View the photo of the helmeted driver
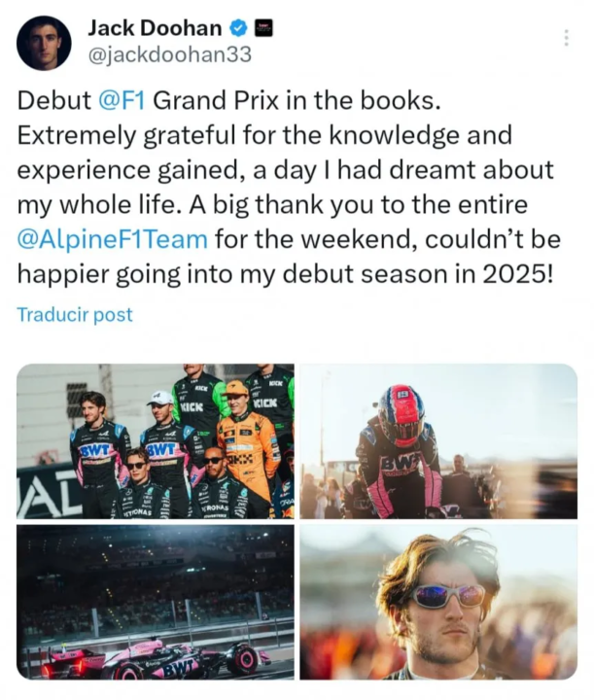This screenshot has height=700, width=594. (438, 441)
